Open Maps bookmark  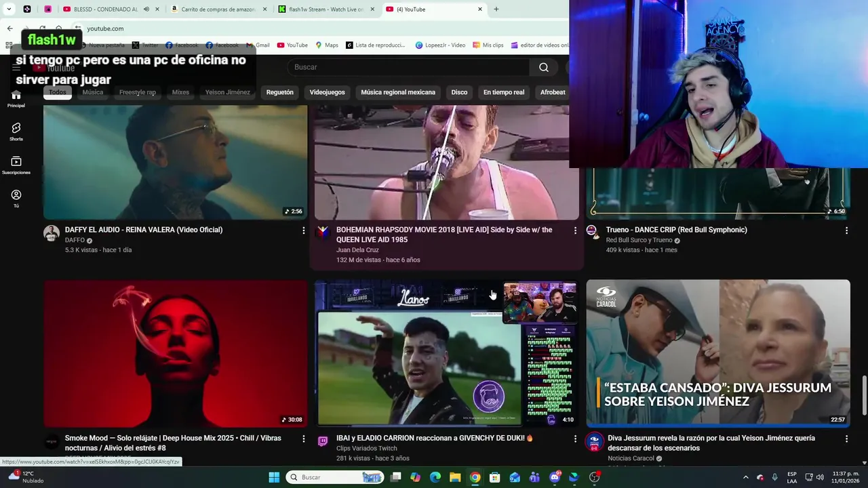(327, 45)
